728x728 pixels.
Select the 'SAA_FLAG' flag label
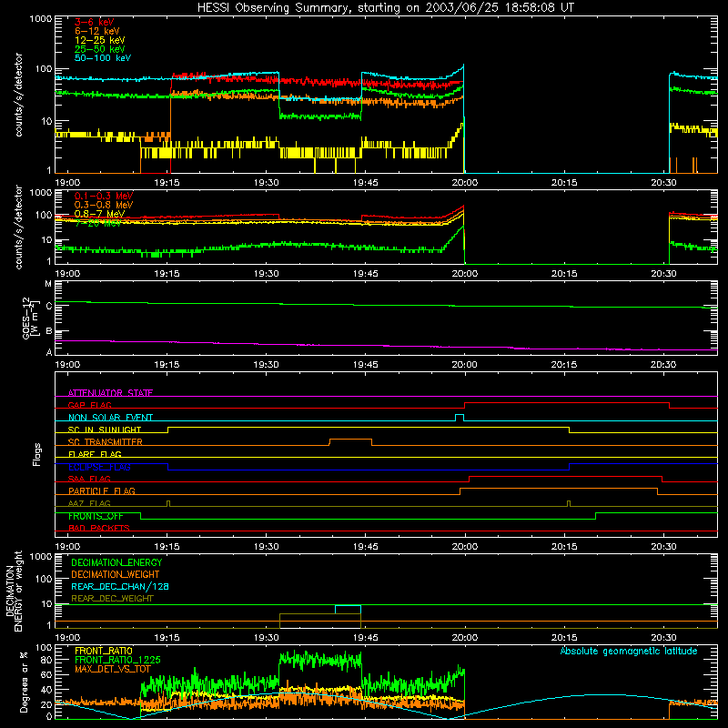point(89,479)
